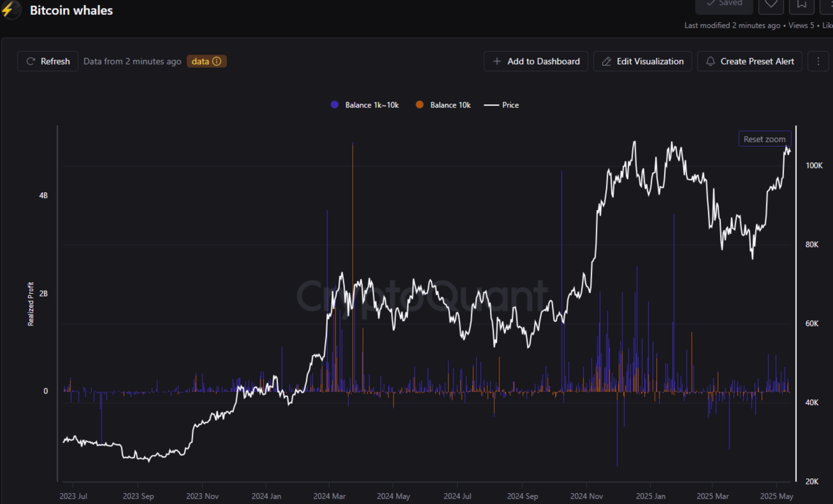Open the overflow menu next to Create Preset Alert

coord(818,61)
